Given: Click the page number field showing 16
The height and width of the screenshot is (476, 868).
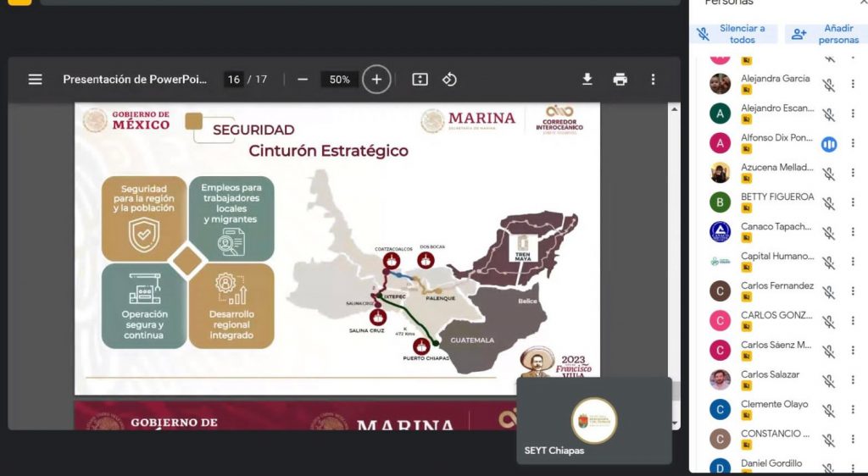Looking at the screenshot, I should coord(234,80).
